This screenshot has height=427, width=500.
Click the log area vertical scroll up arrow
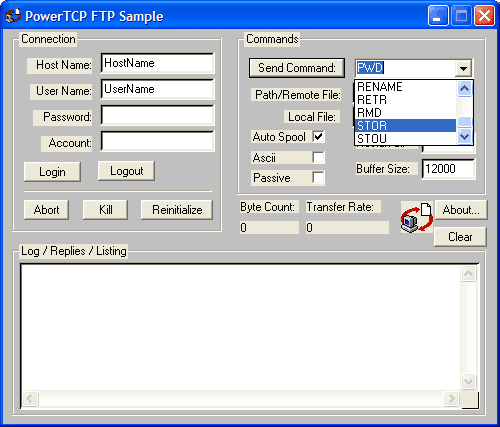(468, 274)
